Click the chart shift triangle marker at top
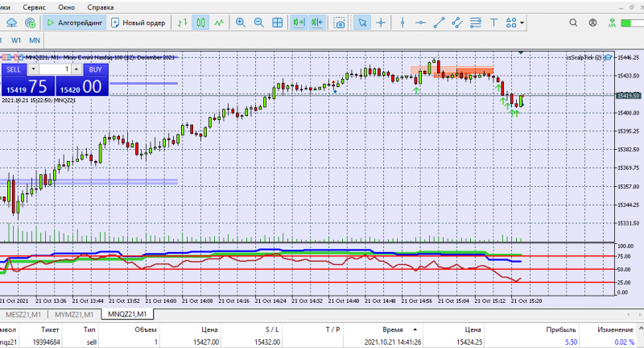This screenshot has height=348, width=644. click(521, 52)
